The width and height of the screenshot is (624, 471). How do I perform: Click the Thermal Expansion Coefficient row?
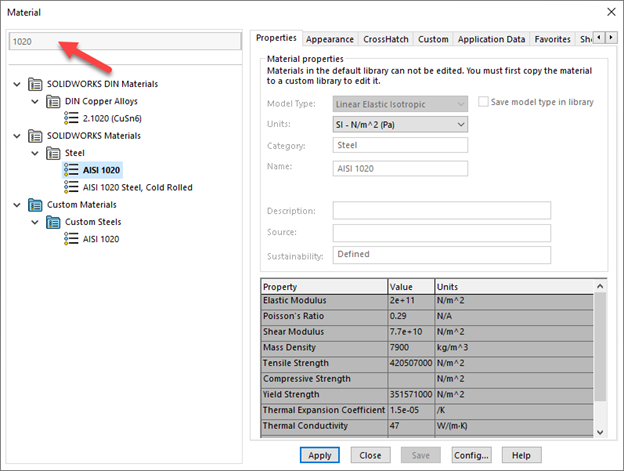(x=427, y=410)
